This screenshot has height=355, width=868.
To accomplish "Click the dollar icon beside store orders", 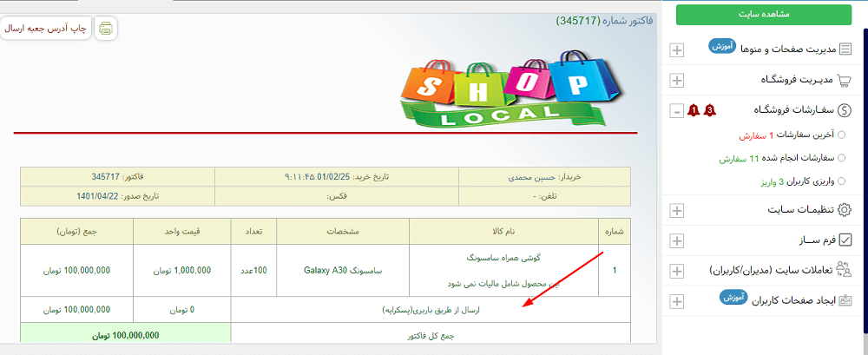I will (845, 110).
